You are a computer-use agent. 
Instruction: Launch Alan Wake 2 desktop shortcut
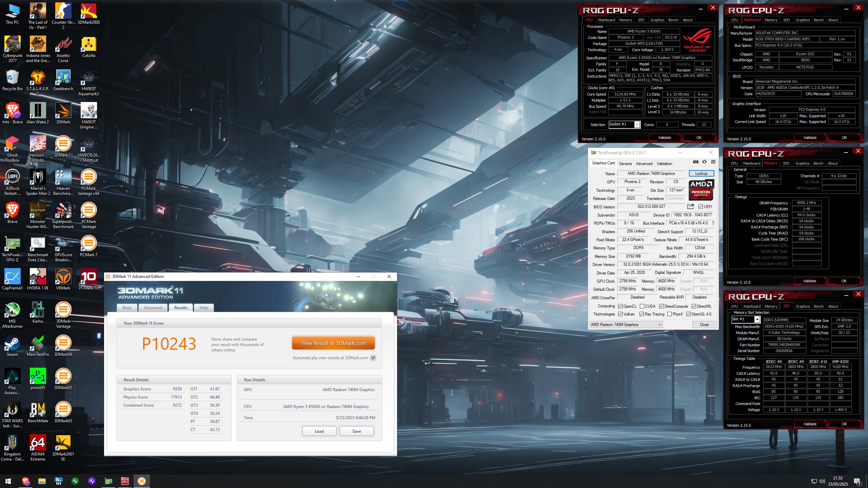(38, 113)
